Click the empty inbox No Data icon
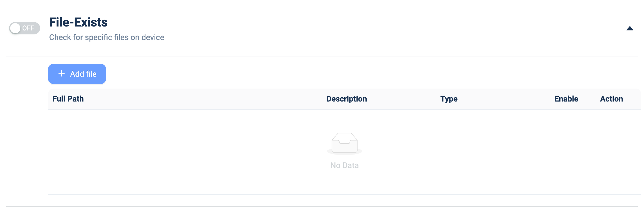Screen dimensions: 644x207 [345, 143]
